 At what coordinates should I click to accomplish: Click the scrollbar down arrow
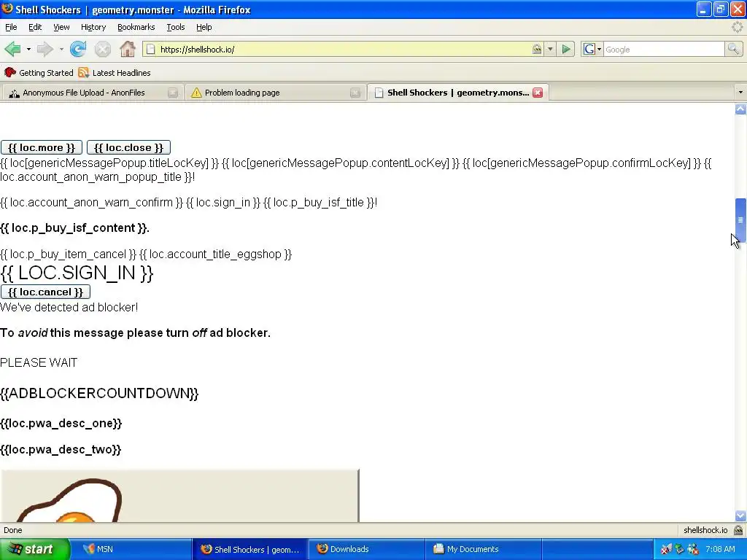point(740,516)
